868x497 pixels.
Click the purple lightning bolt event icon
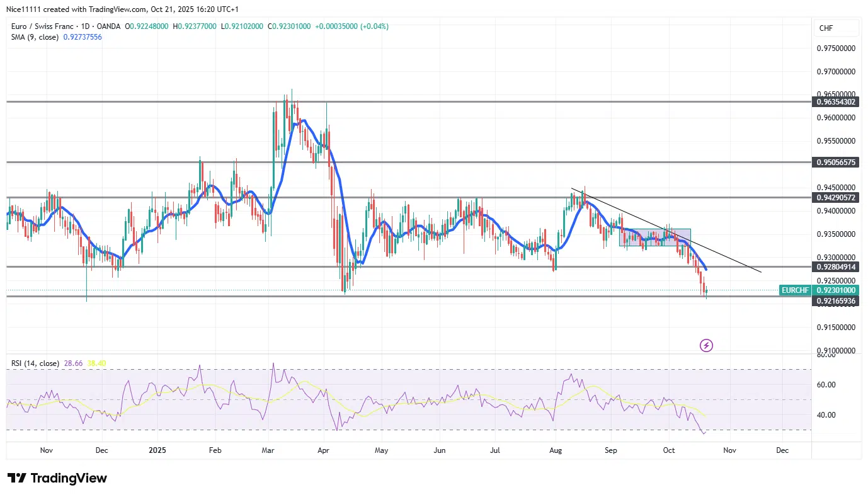click(706, 345)
